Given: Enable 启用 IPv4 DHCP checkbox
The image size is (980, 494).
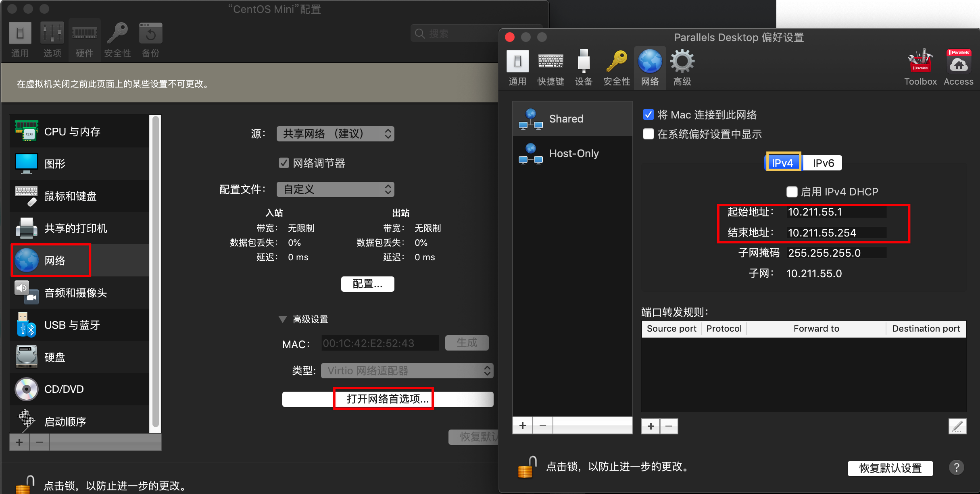Looking at the screenshot, I should [x=792, y=191].
